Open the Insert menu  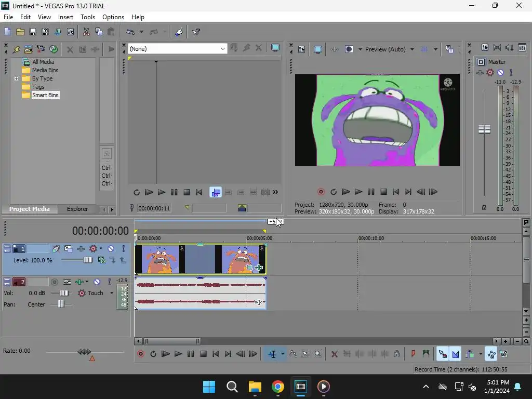point(65,17)
